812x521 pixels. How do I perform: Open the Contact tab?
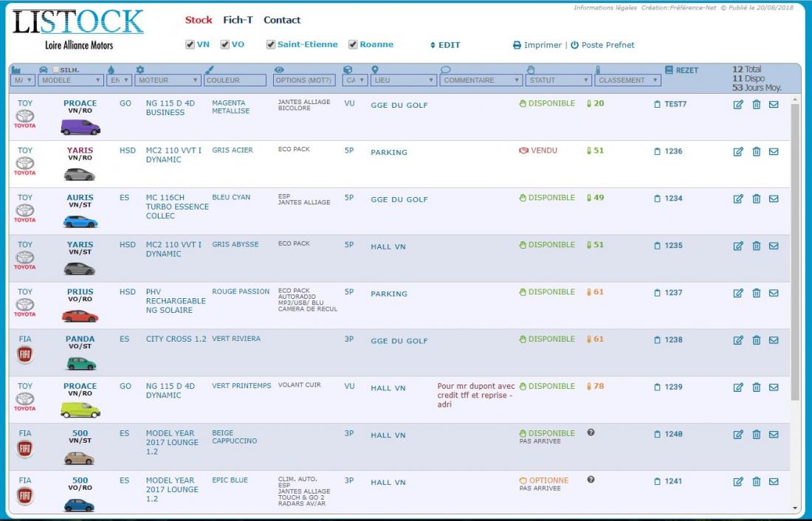[x=282, y=20]
